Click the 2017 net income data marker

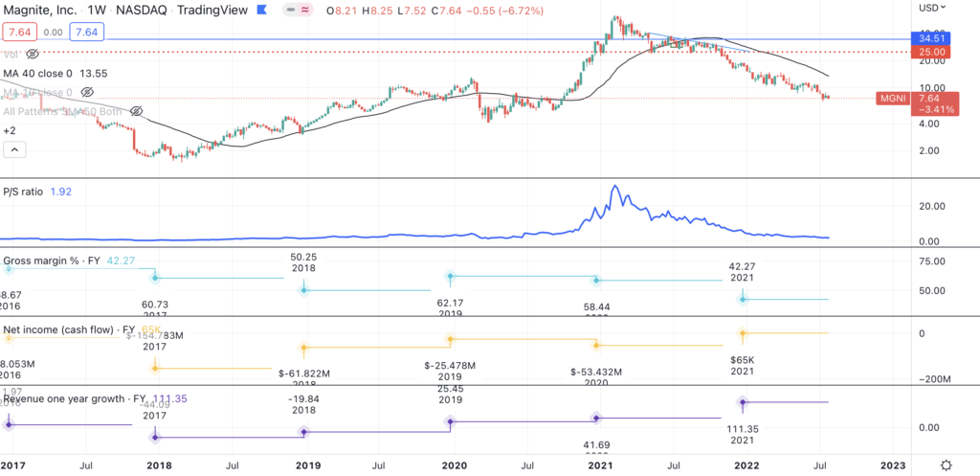156,369
